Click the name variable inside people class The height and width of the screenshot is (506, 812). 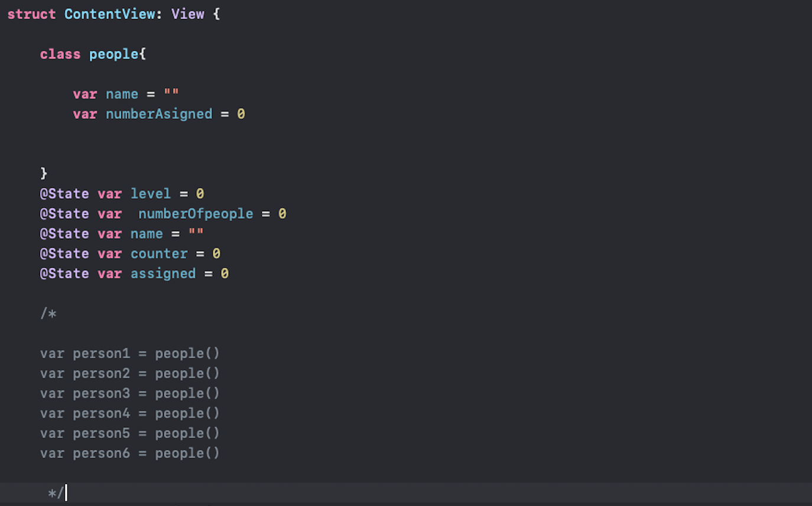pos(122,94)
